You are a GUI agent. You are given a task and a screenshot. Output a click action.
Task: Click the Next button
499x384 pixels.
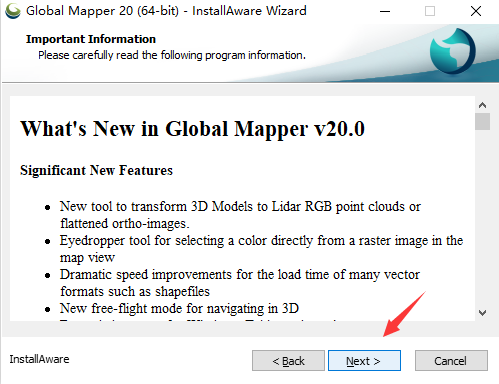point(364,360)
